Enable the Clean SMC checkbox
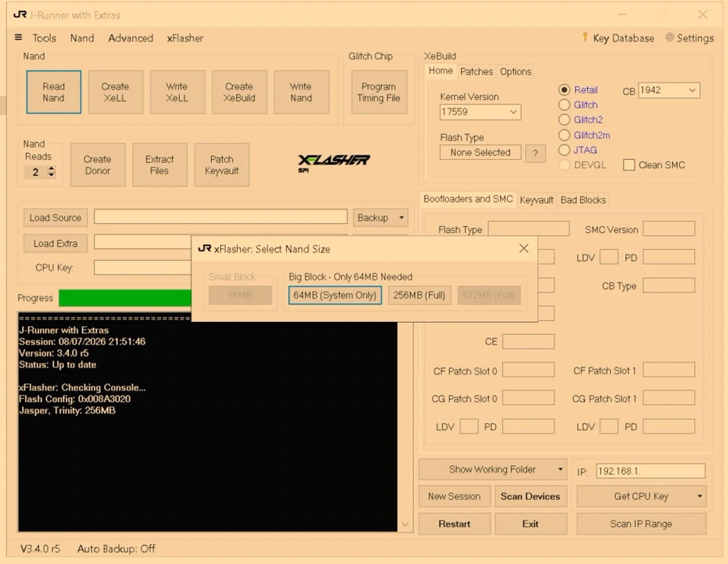The width and height of the screenshot is (728, 564). tap(629, 165)
